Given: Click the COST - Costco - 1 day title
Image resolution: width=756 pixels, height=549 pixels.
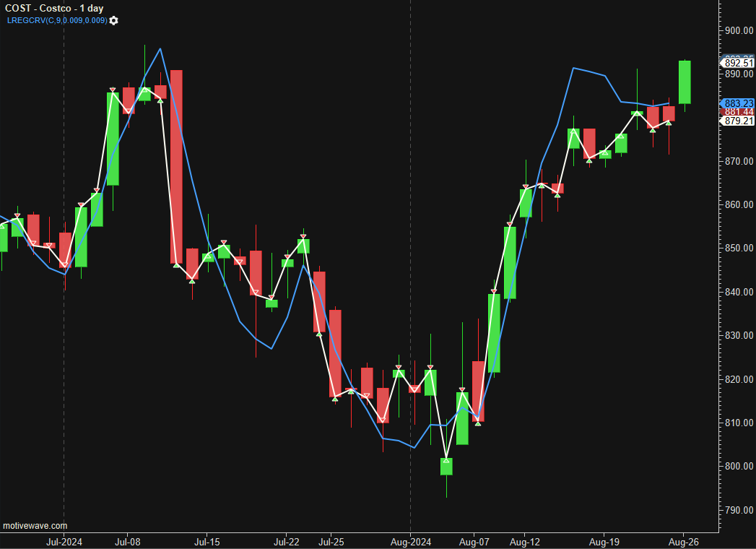Looking at the screenshot, I should pos(54,8).
